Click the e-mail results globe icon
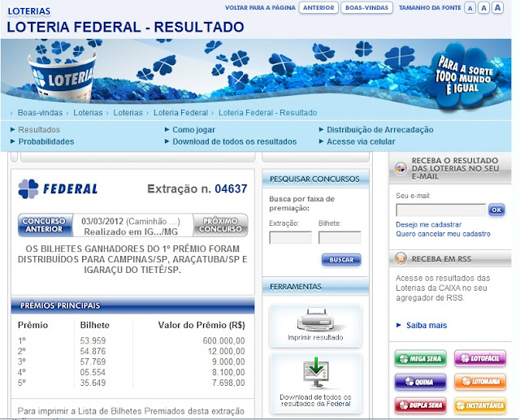Screen dimensions: 520x420 [x=401, y=168]
